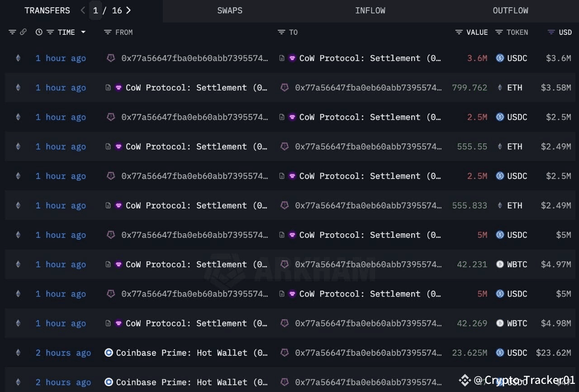Open the USD column filter

(551, 32)
